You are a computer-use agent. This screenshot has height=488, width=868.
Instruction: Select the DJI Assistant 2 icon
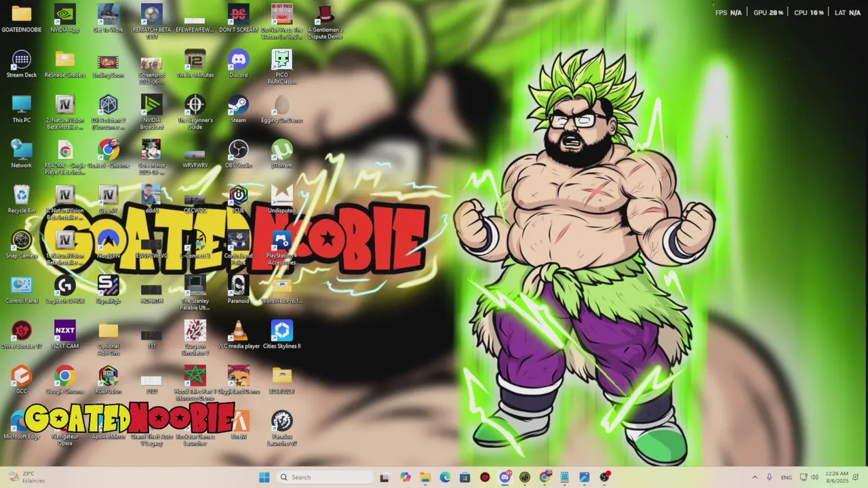pyautogui.click(x=108, y=113)
